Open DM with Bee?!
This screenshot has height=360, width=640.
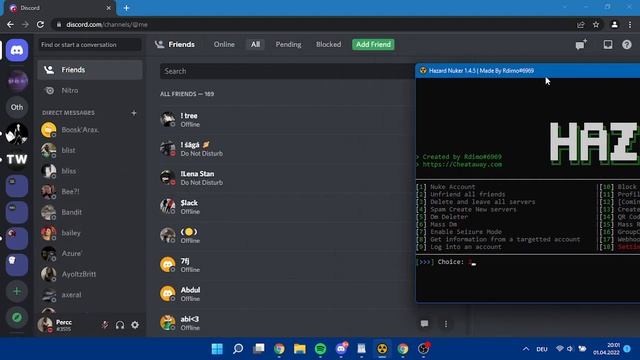click(x=90, y=191)
